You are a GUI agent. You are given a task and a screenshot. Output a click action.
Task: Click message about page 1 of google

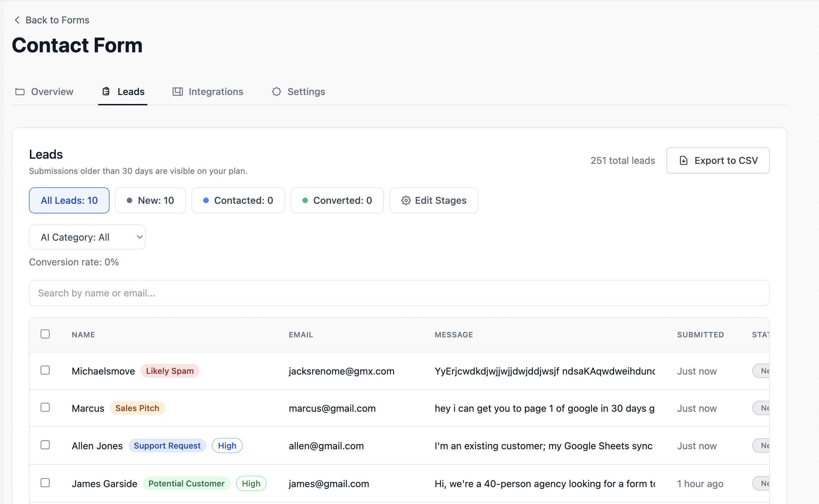(545, 408)
